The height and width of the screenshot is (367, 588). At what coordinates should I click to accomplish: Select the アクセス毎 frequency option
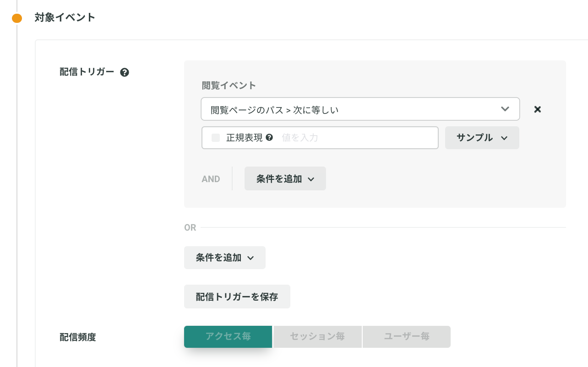point(228,337)
